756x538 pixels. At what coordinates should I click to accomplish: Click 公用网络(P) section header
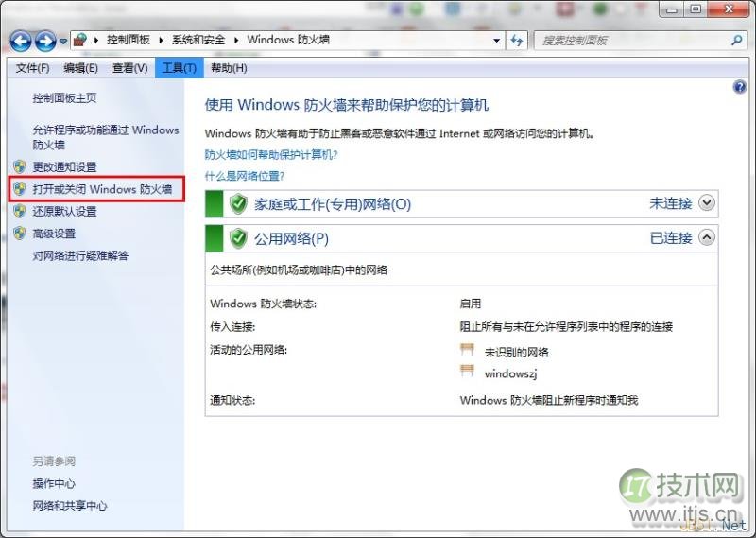pos(292,239)
